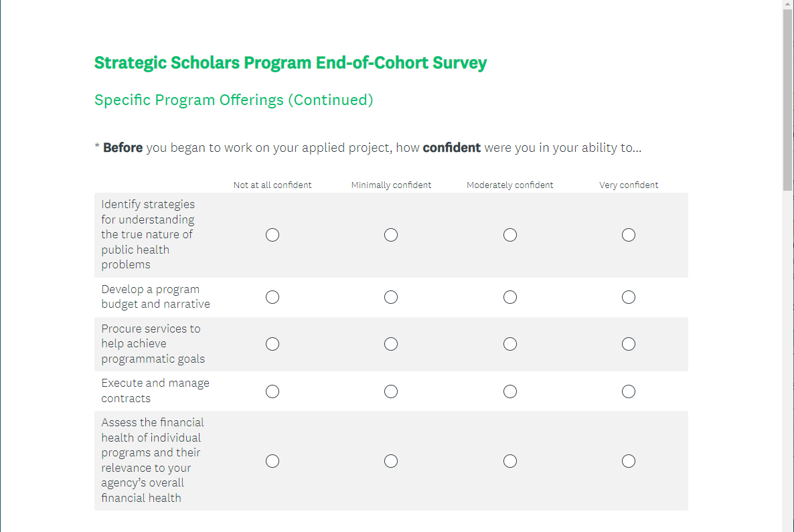Viewport: 794px width, 532px height.
Task: Select 'Minimally confident' for Identify strategies row
Action: point(391,235)
